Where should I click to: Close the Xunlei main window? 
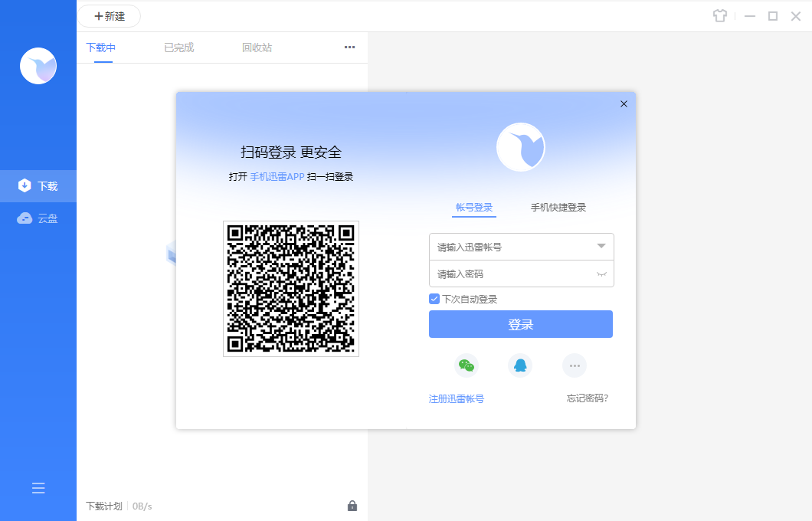(796, 16)
